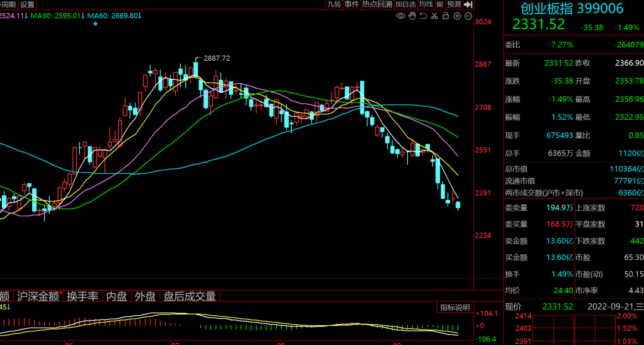The height and width of the screenshot is (345, 644).
Task: Select the scissors cut tool icon
Action: (x=435, y=15)
